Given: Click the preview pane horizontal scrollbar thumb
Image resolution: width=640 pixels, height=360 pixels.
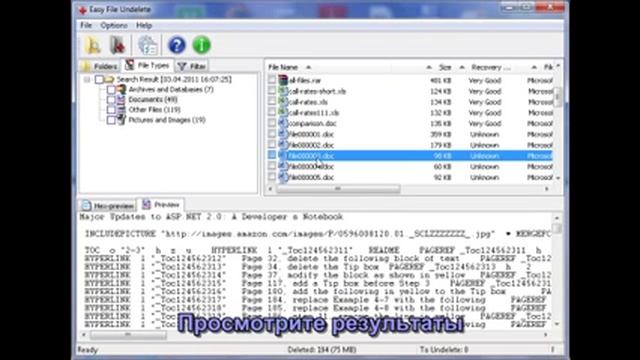Looking at the screenshot, I should click(x=128, y=335).
